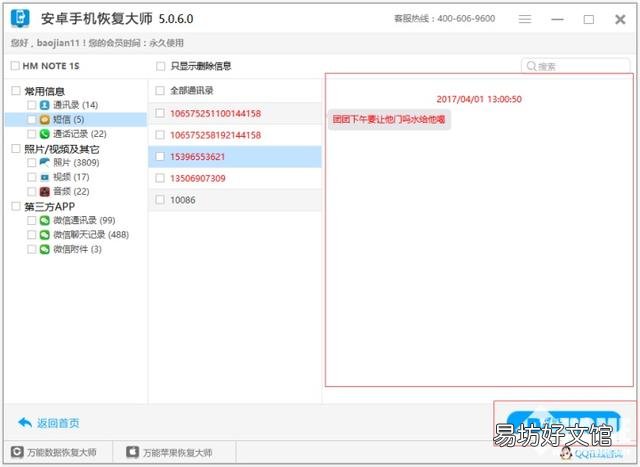
Task: Close the application window
Action: coord(620,19)
